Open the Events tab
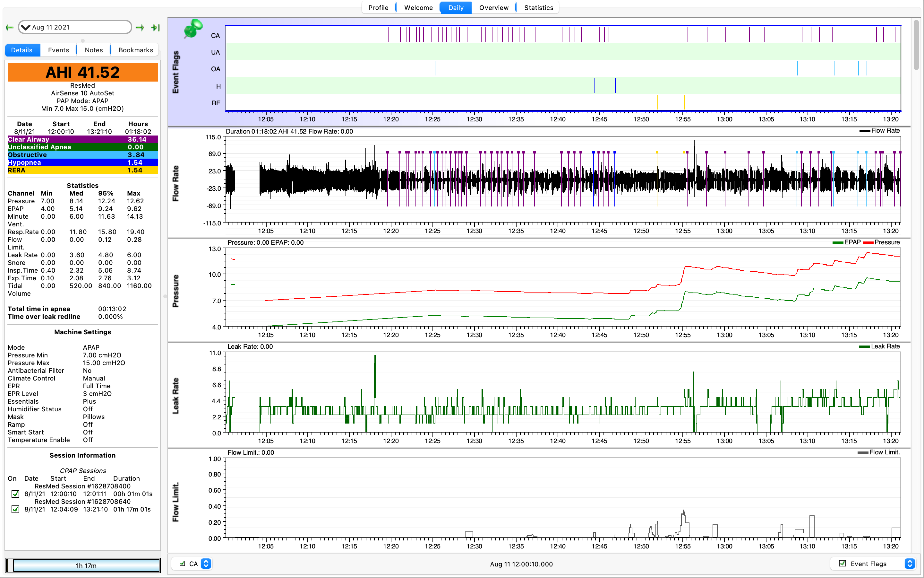Viewport: 924px width, 578px height. [x=58, y=50]
